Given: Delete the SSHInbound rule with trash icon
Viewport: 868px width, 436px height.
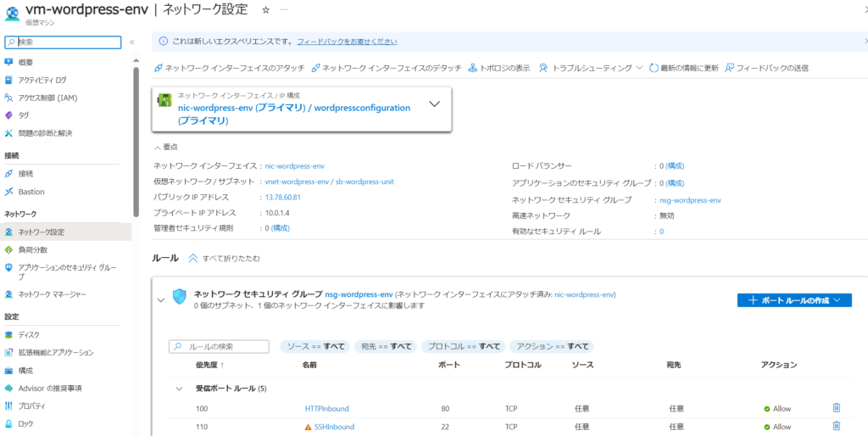Looking at the screenshot, I should (837, 426).
